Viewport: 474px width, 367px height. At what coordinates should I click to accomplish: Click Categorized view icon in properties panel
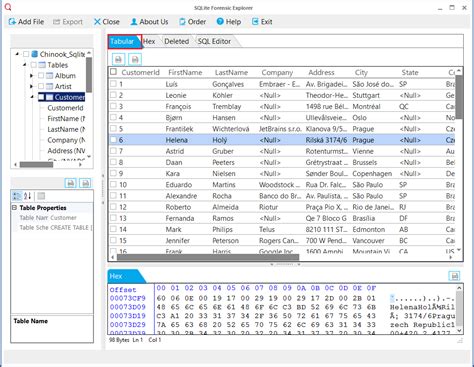pyautogui.click(x=17, y=196)
